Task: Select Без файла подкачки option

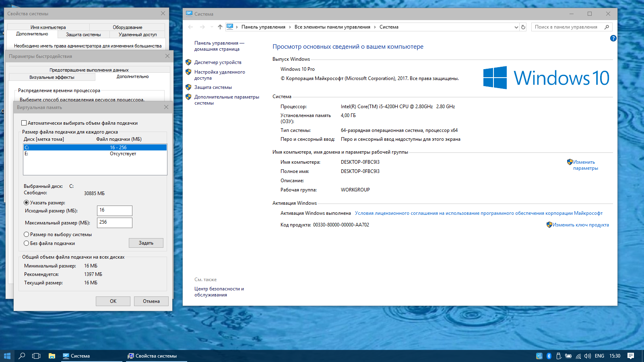Action: point(26,243)
